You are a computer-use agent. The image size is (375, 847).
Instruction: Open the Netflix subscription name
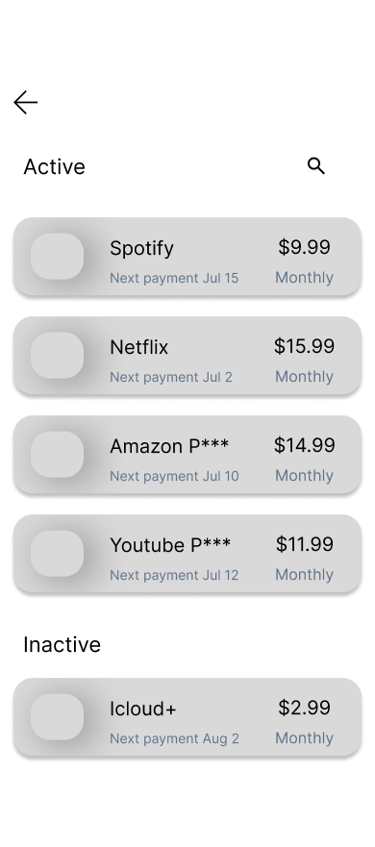139,347
